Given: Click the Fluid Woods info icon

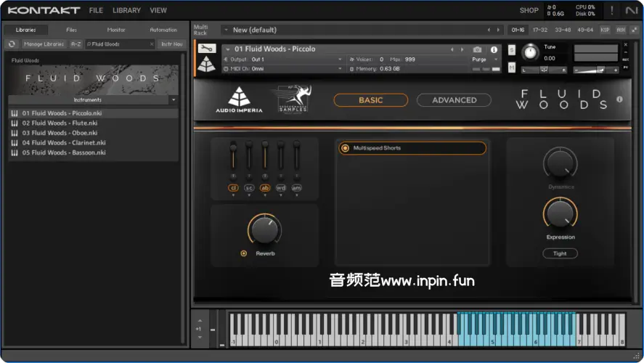Looking at the screenshot, I should [x=619, y=100].
